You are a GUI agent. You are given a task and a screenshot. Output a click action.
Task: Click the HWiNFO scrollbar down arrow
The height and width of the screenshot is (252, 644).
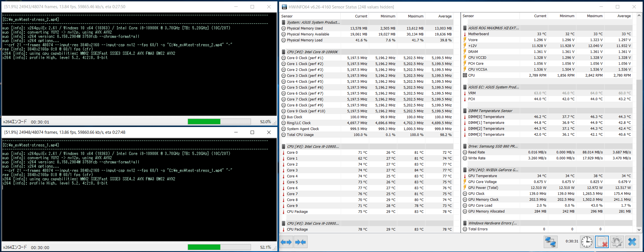(639, 230)
